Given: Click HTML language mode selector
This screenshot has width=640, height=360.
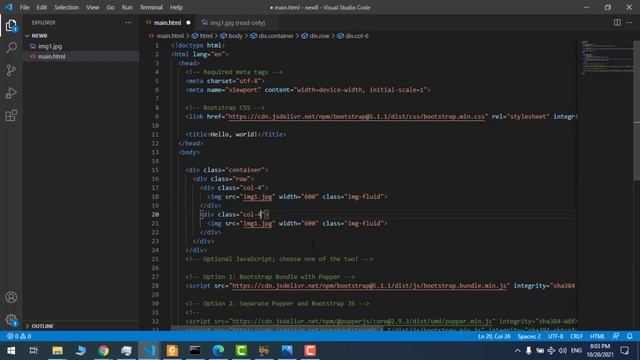Looking at the screenshot, I should (x=597, y=336).
